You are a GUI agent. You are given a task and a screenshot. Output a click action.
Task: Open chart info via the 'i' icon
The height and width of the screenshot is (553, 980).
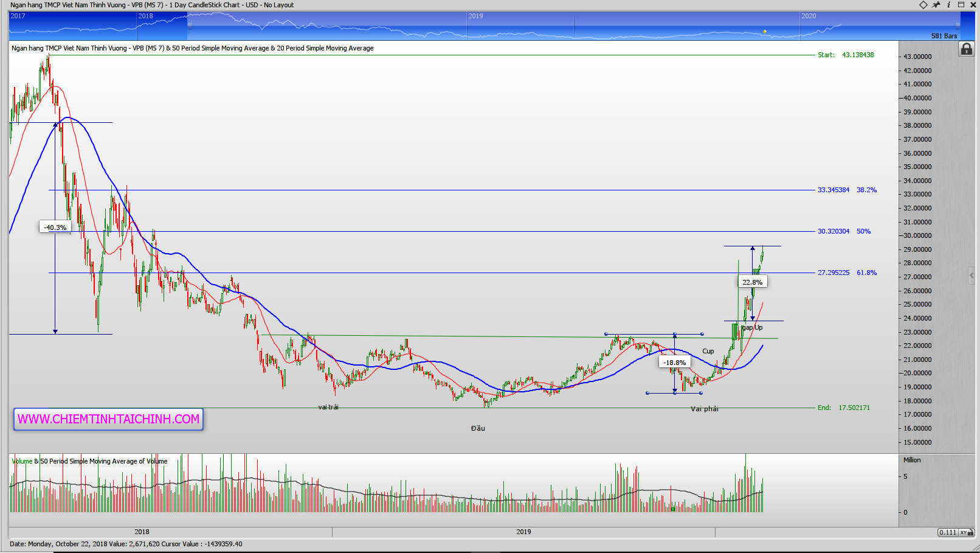pyautogui.click(x=948, y=5)
